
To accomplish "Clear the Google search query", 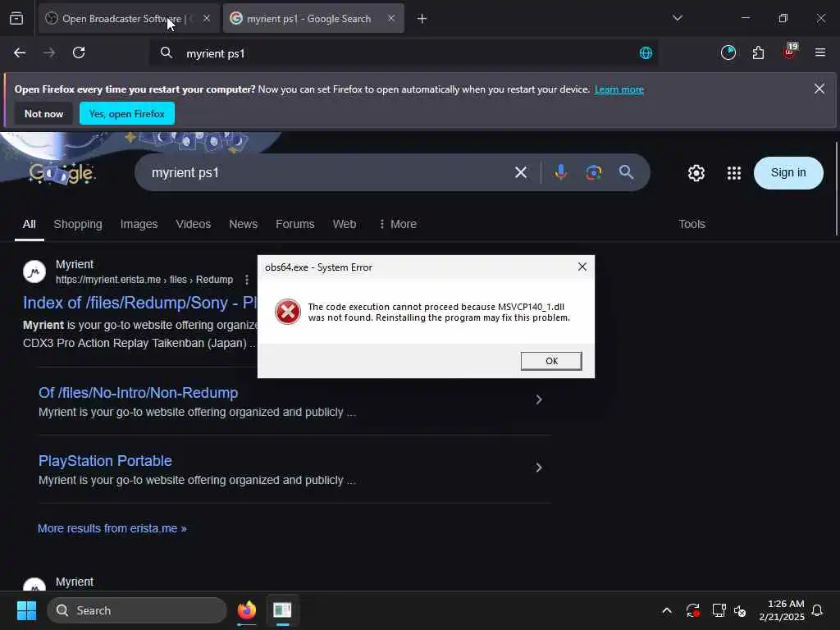I will click(x=521, y=172).
